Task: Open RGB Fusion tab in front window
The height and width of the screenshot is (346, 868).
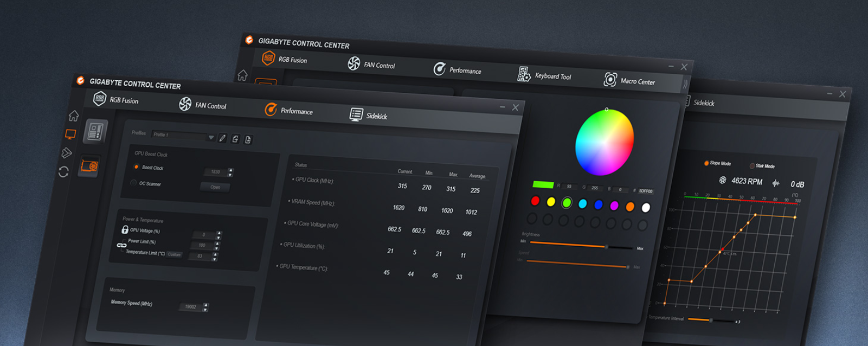Action: (x=115, y=99)
